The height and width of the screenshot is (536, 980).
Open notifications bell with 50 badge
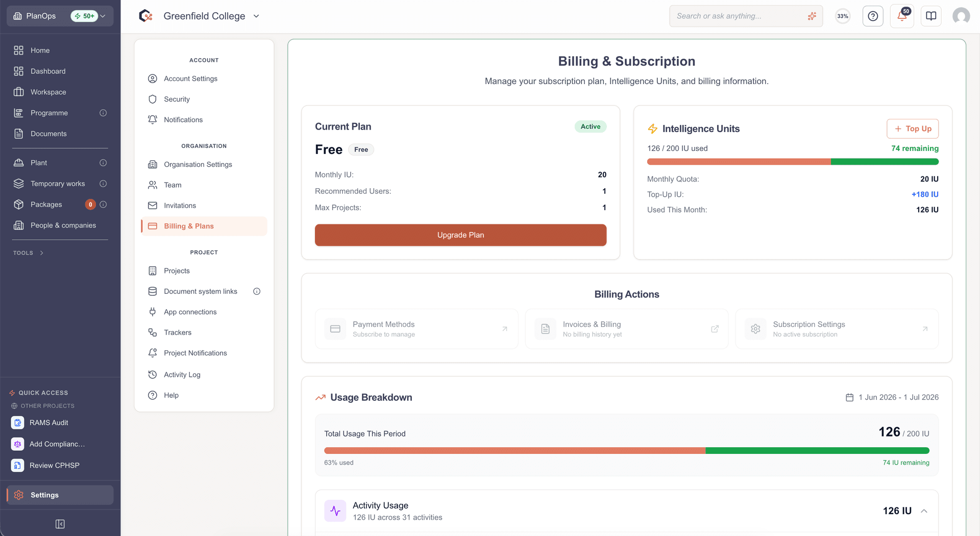pos(902,16)
